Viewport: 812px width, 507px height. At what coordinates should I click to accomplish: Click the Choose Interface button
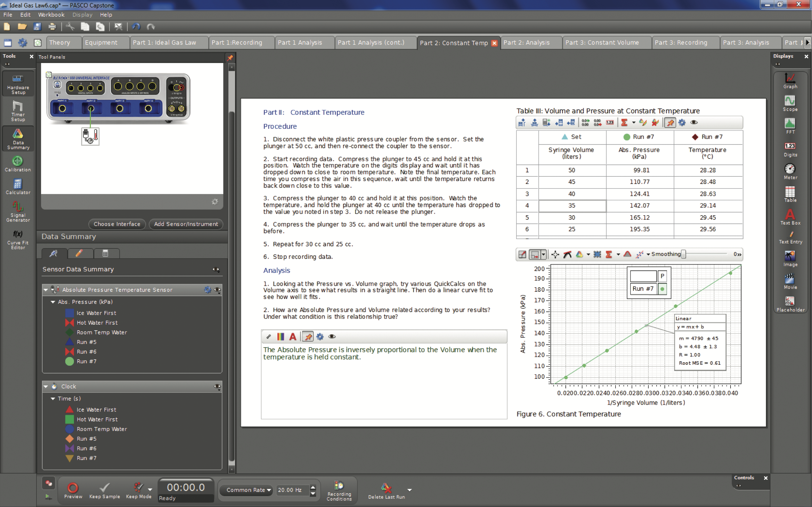(117, 224)
